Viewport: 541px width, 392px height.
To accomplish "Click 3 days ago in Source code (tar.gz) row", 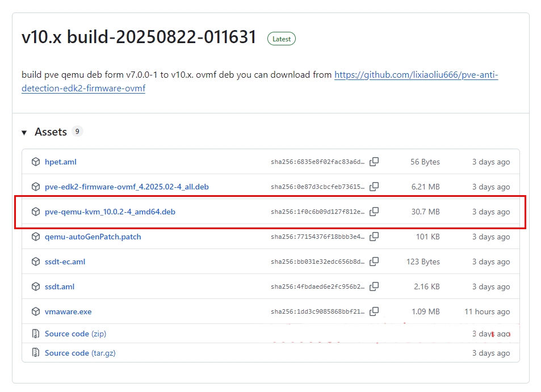I will (491, 353).
